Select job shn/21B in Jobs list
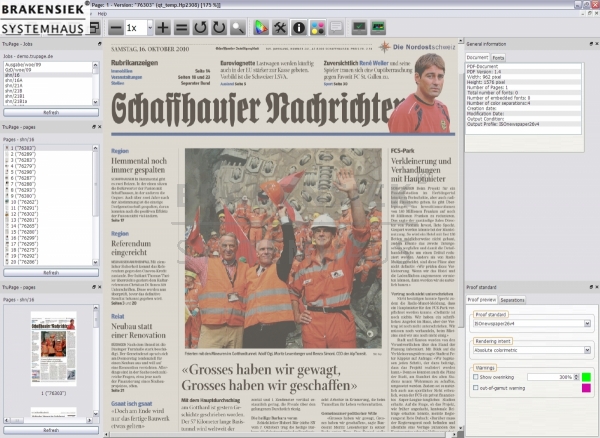The height and width of the screenshot is (438, 600). [x=48, y=91]
